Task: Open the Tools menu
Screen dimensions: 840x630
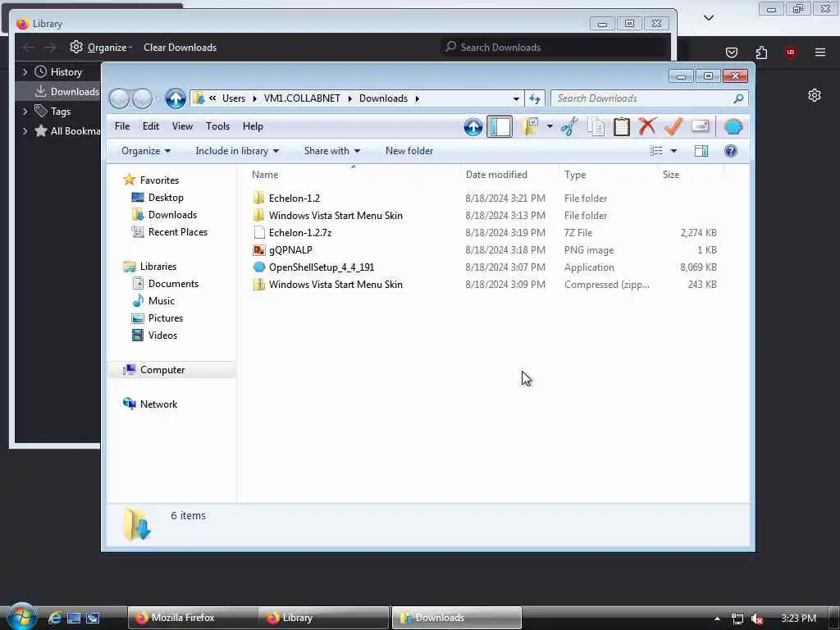Action: (217, 126)
